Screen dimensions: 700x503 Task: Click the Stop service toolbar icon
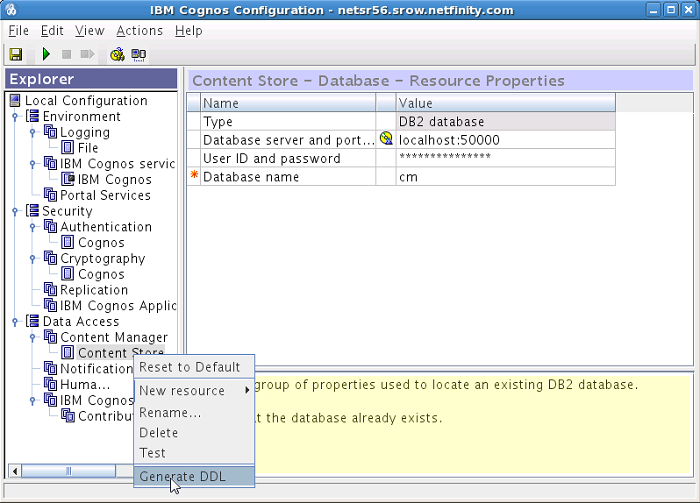pos(67,54)
